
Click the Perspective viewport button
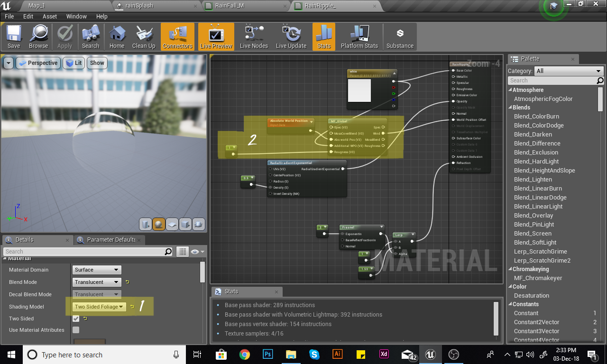pyautogui.click(x=37, y=63)
